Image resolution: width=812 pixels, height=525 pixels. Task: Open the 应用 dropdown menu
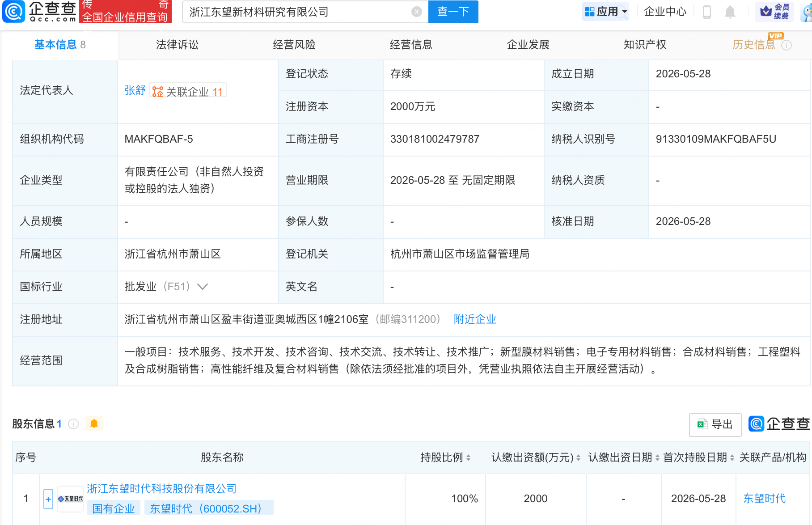click(x=606, y=12)
